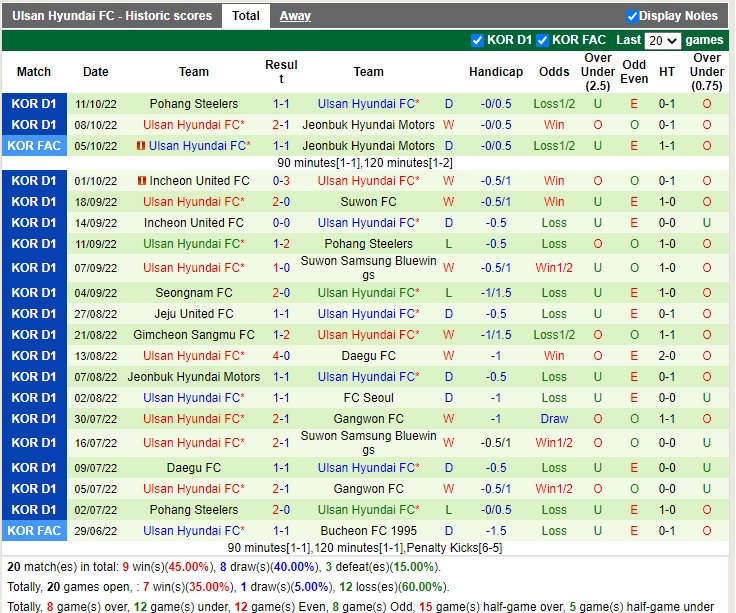Image resolution: width=736 pixels, height=613 pixels.
Task: Toggle the Display Notes checkbox
Action: (x=632, y=16)
